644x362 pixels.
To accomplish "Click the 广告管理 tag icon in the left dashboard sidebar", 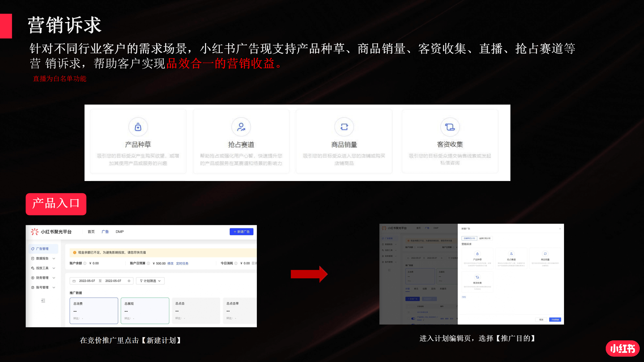I will pos(33,249).
